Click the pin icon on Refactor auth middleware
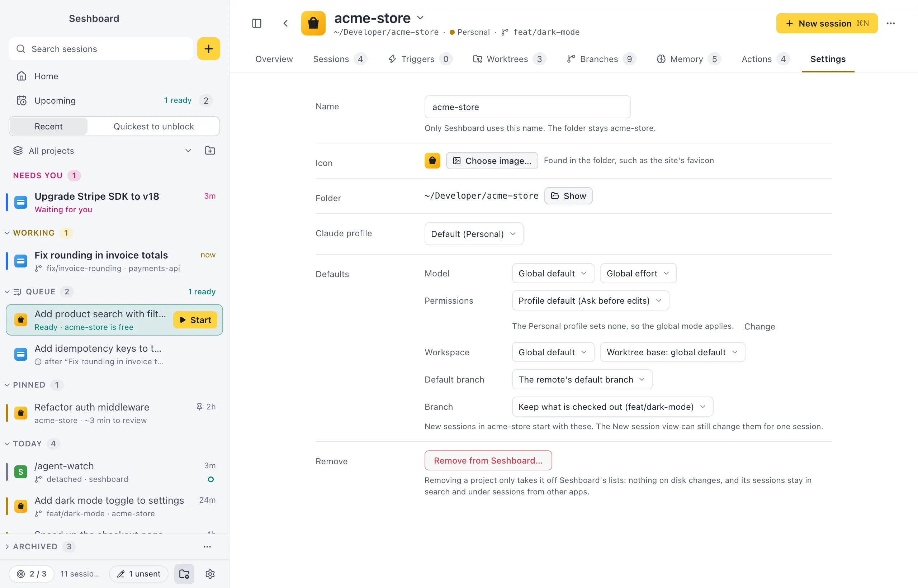The image size is (918, 588). (x=199, y=407)
